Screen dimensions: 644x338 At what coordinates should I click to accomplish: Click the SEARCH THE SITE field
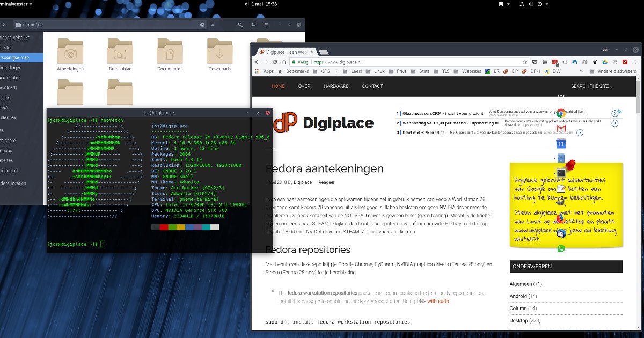590,86
